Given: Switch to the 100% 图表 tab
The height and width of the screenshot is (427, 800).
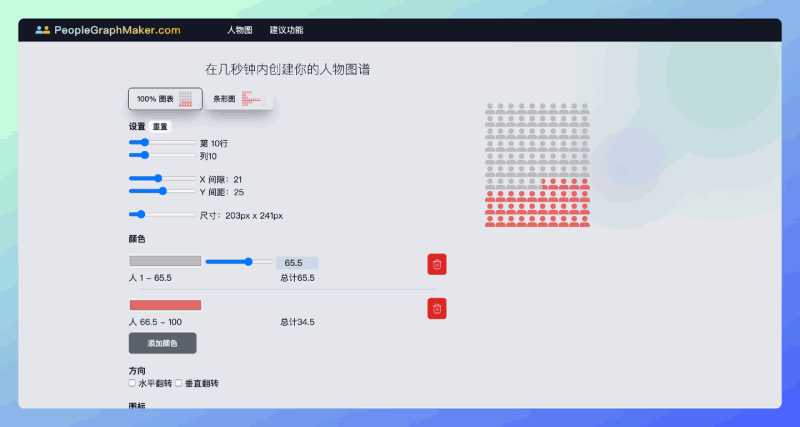Looking at the screenshot, I should point(165,99).
